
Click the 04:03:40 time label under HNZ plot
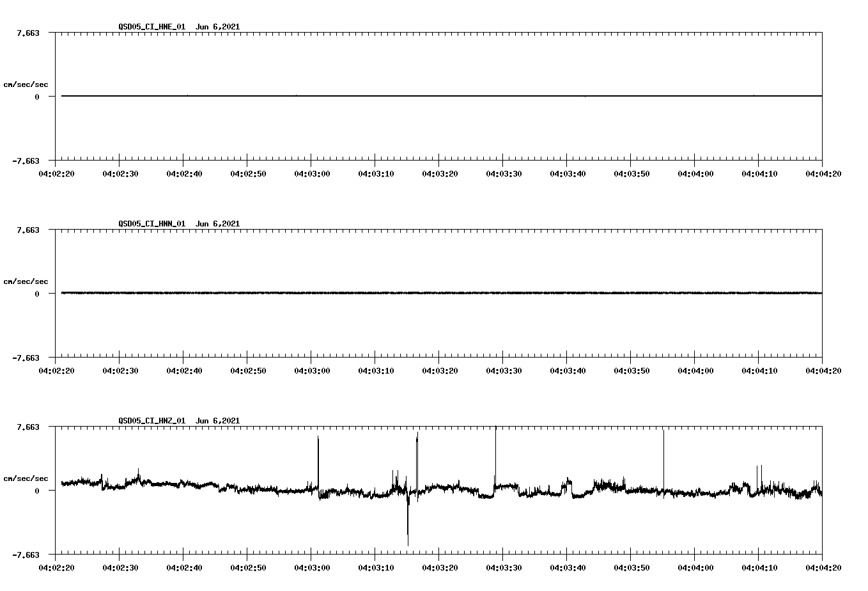(x=568, y=567)
